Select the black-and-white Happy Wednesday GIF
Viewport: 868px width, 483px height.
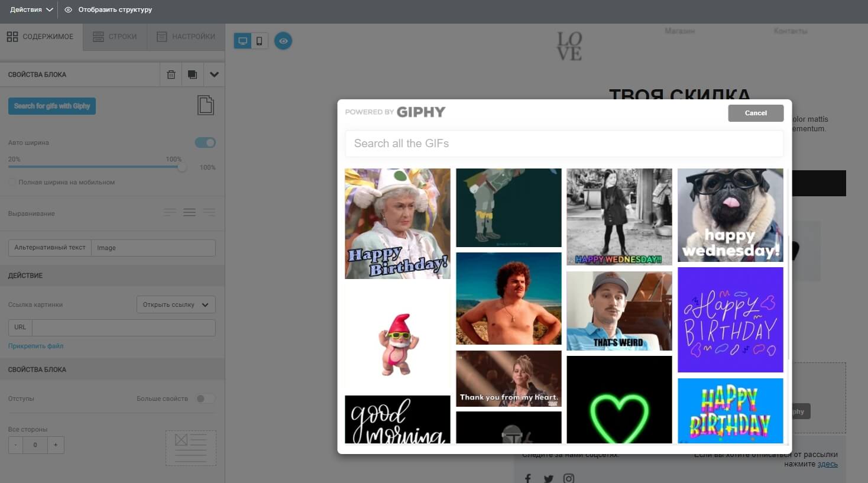pyautogui.click(x=619, y=217)
